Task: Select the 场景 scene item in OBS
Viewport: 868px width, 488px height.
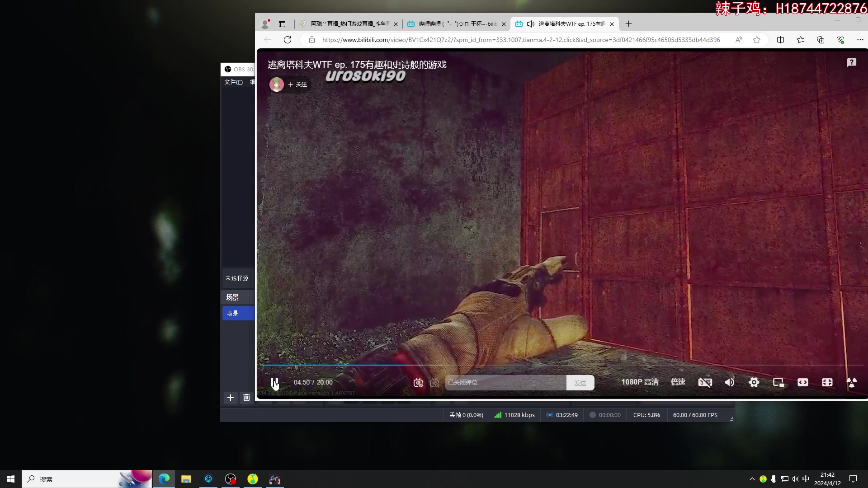Action: coord(238,313)
